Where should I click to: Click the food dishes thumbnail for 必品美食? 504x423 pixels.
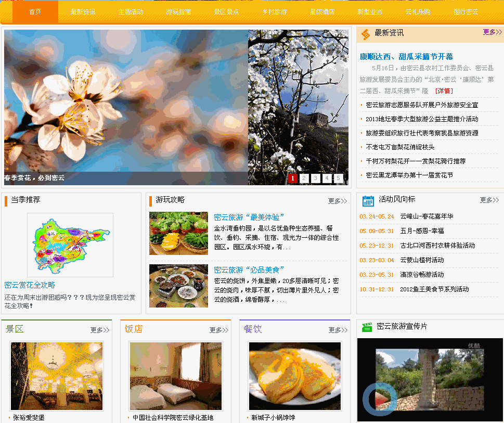click(178, 286)
